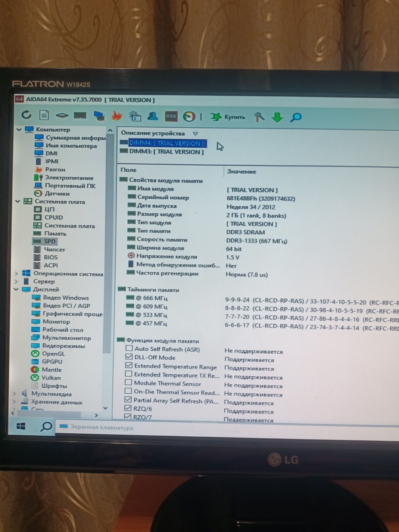Open the GPGPU tree item

pyautogui.click(x=47, y=361)
